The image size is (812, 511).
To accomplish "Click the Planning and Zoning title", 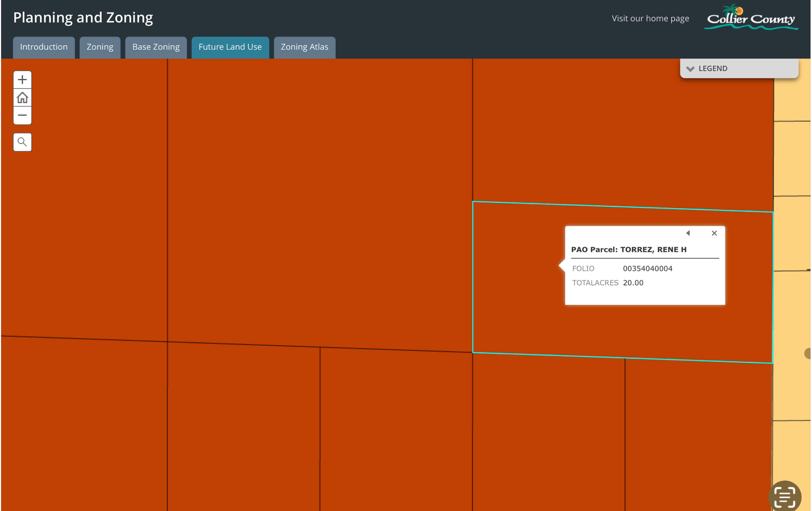I will click(x=83, y=18).
